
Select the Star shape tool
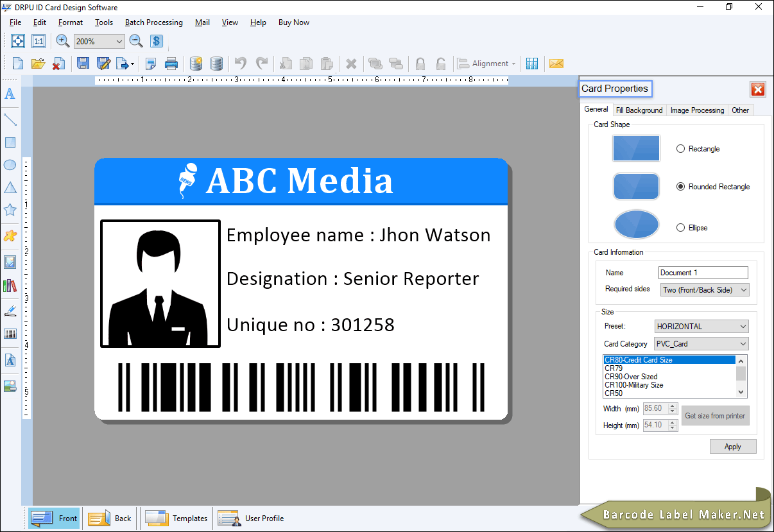click(10, 210)
